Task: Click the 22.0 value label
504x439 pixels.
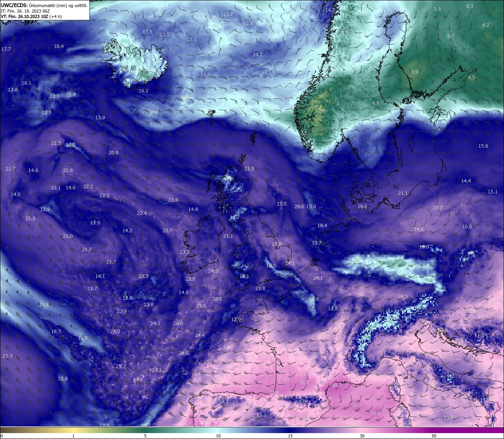Action: click(68, 236)
